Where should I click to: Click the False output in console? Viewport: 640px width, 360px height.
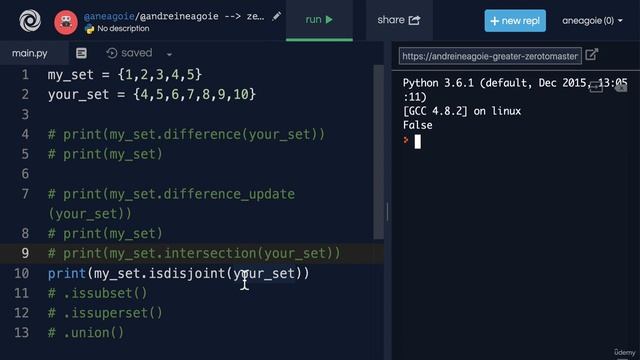(x=418, y=125)
